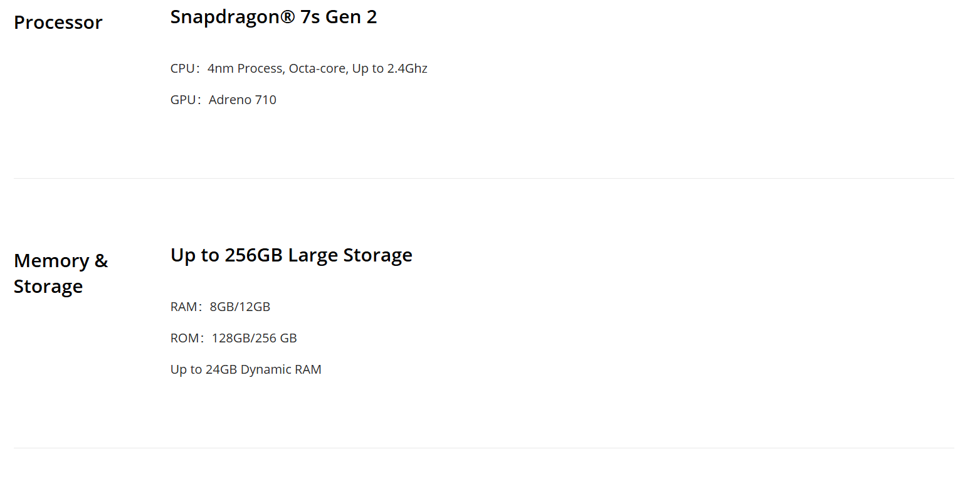Select the Adreno 710 value
The width and height of the screenshot is (980, 486).
coord(243,100)
